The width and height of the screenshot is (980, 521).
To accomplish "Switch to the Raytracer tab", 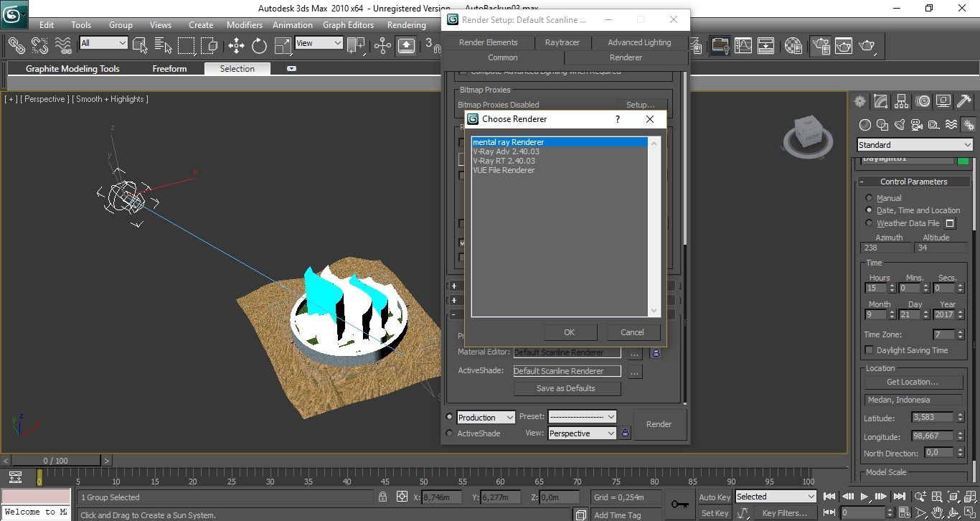I will (562, 42).
